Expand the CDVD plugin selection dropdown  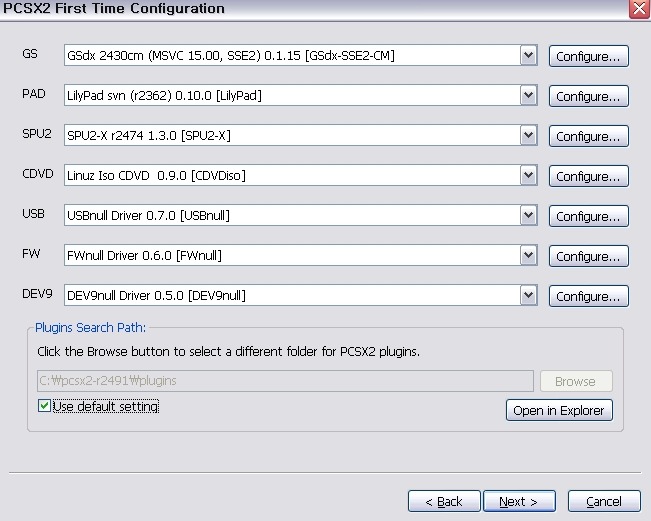coord(529,176)
